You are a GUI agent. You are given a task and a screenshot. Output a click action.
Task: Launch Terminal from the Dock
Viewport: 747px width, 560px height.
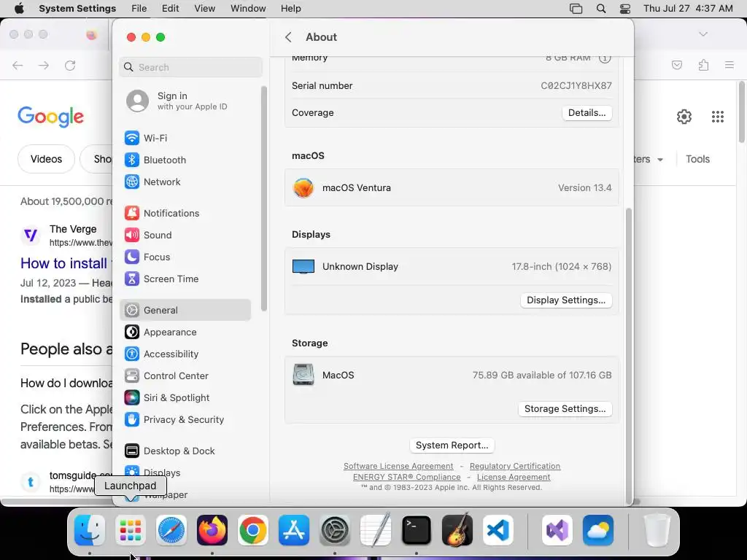417,530
